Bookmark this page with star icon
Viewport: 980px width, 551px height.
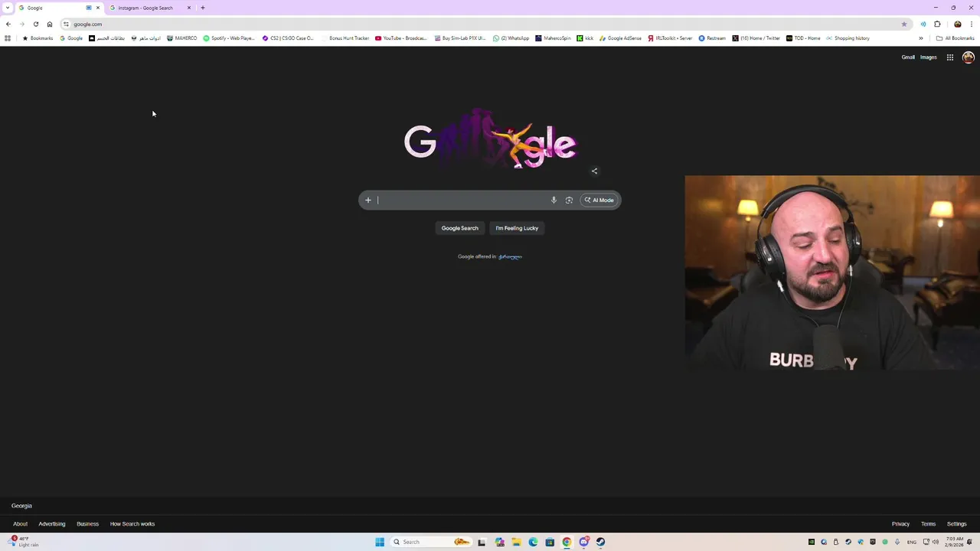[x=904, y=24]
